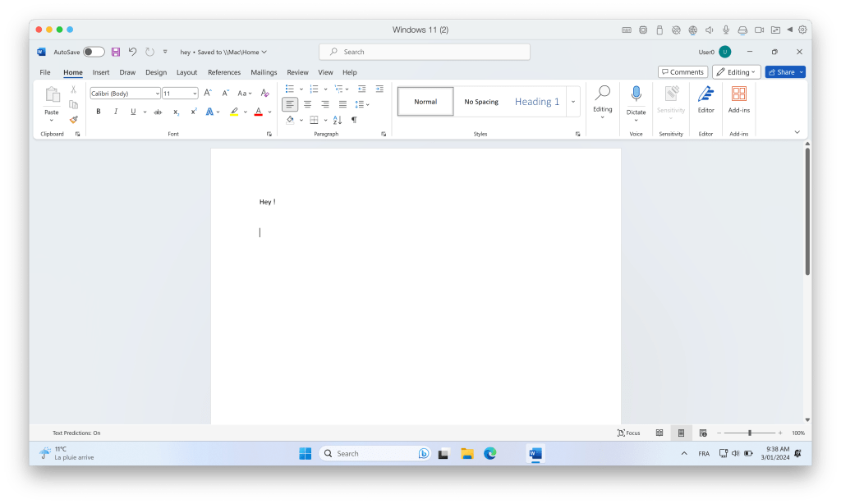Open the Editing mode dropdown

(736, 72)
